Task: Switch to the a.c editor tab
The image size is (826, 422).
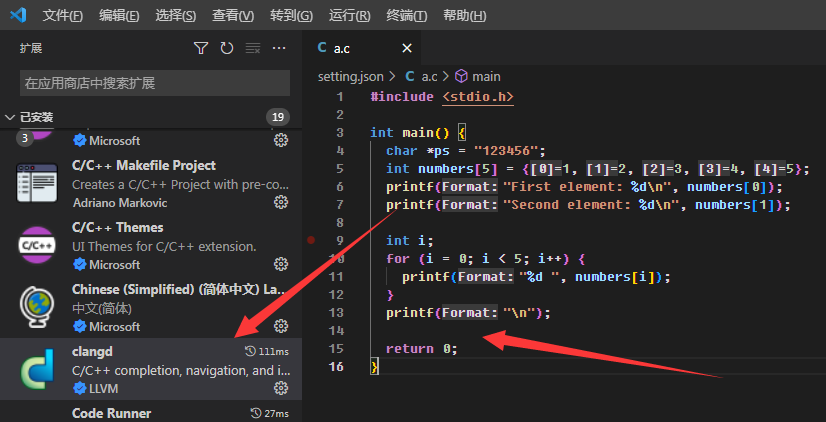Action: tap(340, 48)
